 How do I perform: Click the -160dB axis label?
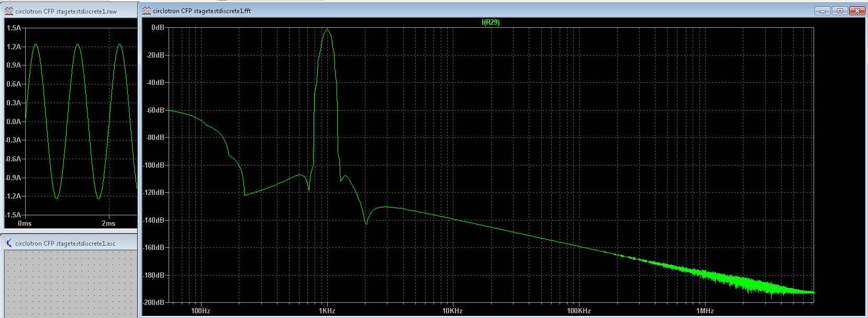point(154,247)
